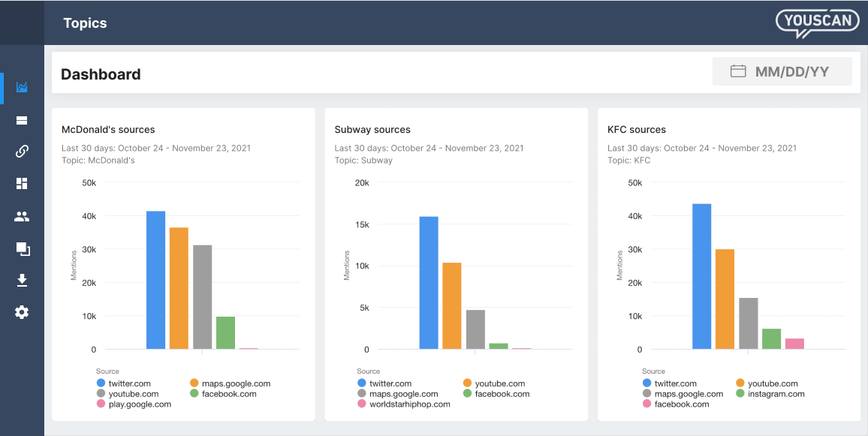Click gray maps.google bar in Subway chart
868x436 pixels.
coord(475,329)
